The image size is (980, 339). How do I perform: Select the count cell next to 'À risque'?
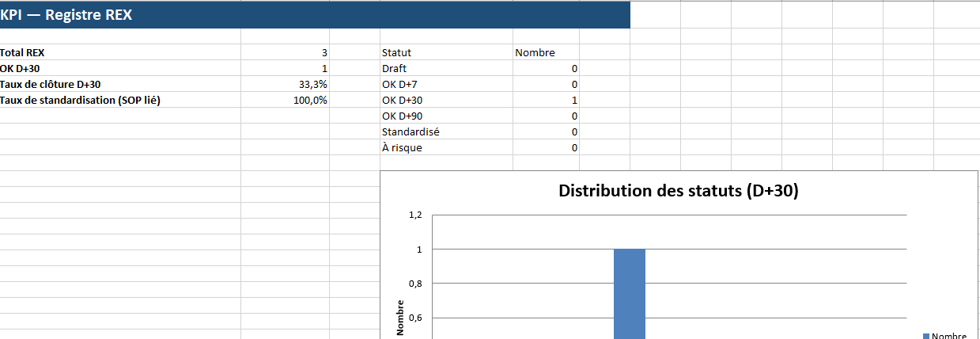[546, 148]
